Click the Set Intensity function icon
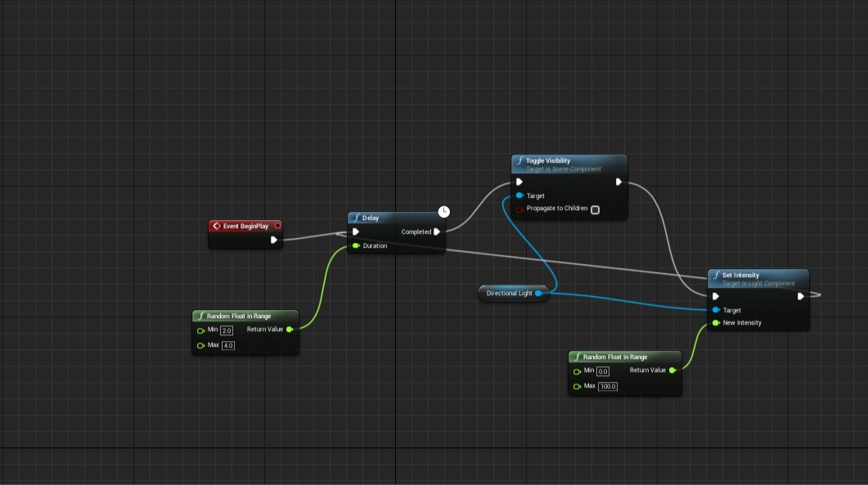 coord(717,275)
